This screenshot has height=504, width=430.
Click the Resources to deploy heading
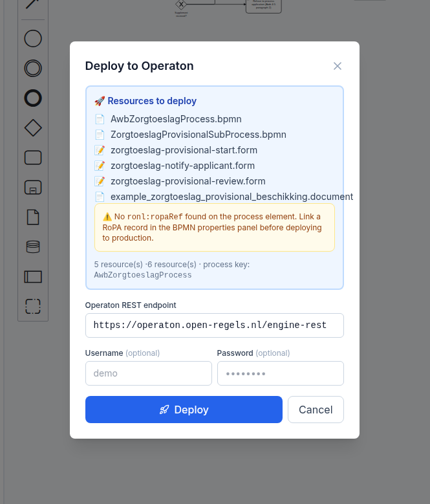(x=152, y=101)
